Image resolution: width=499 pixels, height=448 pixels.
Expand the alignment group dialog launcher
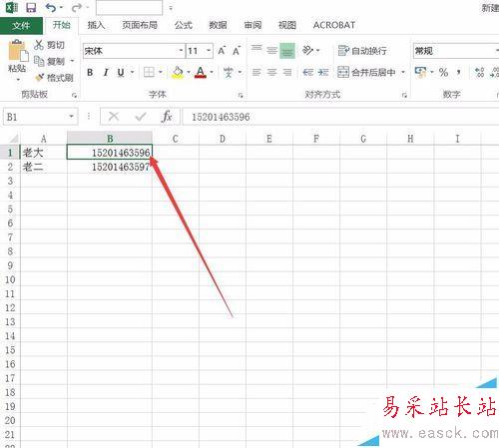404,96
